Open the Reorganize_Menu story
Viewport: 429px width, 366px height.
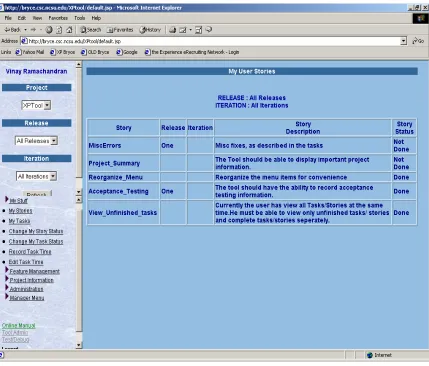tap(115, 177)
